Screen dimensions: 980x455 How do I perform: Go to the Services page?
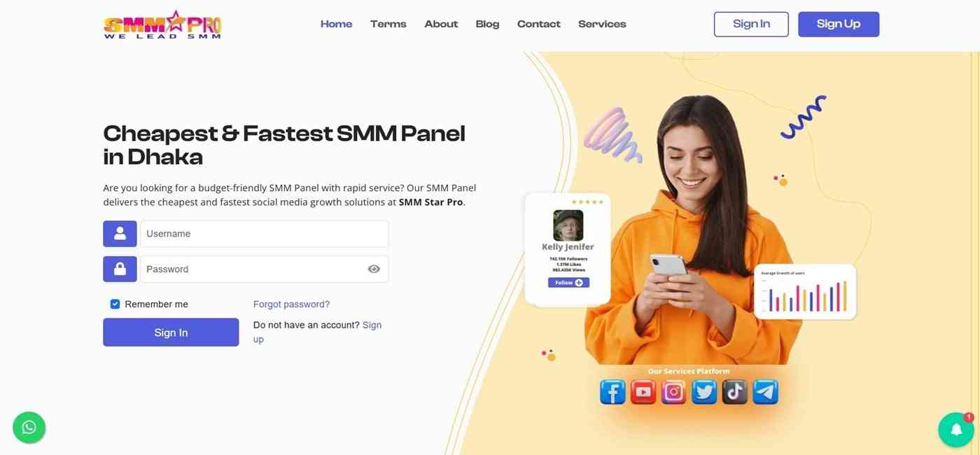click(602, 24)
